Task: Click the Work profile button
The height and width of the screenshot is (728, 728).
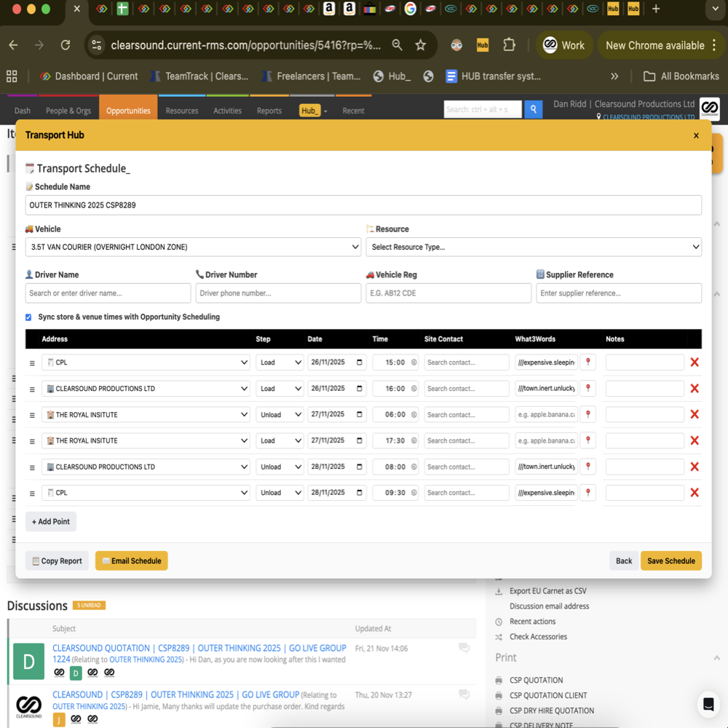Action: click(564, 45)
